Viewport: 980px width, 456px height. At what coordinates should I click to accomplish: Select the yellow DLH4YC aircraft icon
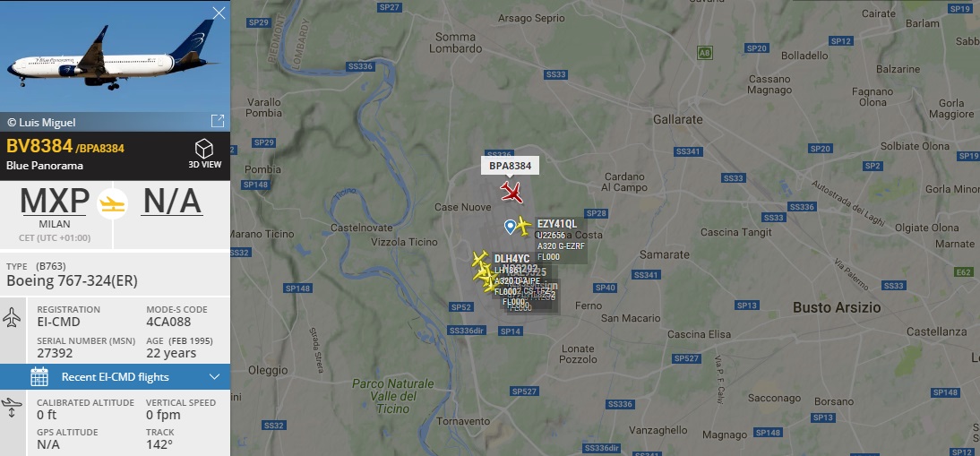(x=479, y=258)
